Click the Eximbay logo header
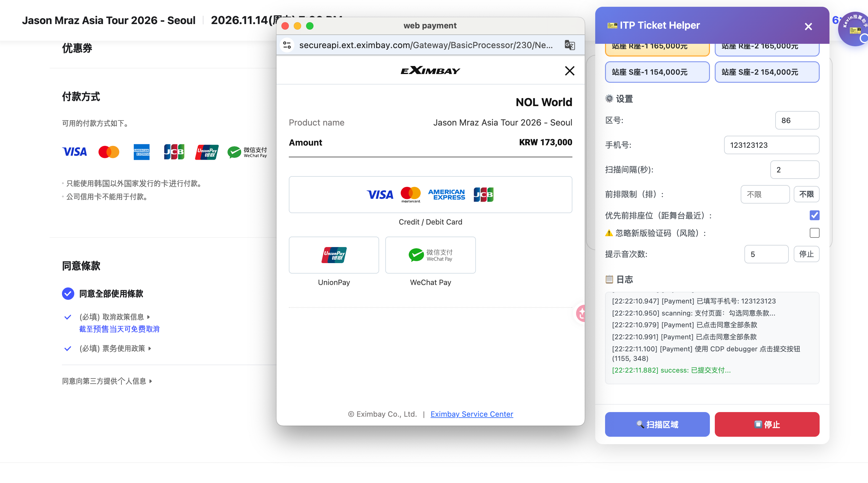This screenshot has height=483, width=868. pyautogui.click(x=430, y=70)
